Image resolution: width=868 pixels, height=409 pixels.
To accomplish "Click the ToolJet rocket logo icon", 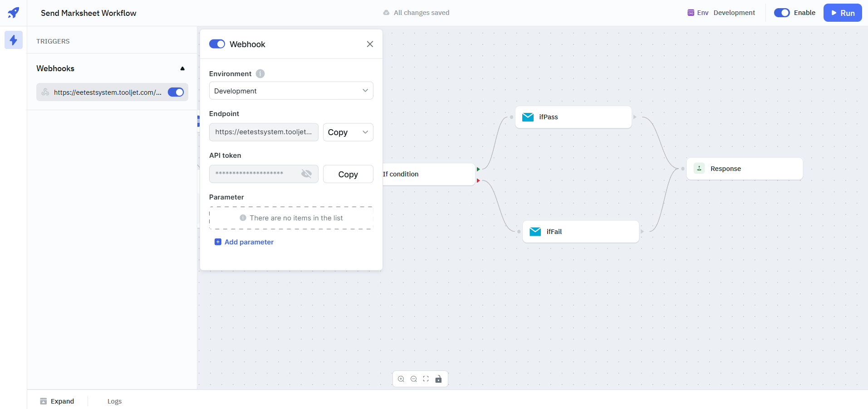I will pyautogui.click(x=14, y=13).
